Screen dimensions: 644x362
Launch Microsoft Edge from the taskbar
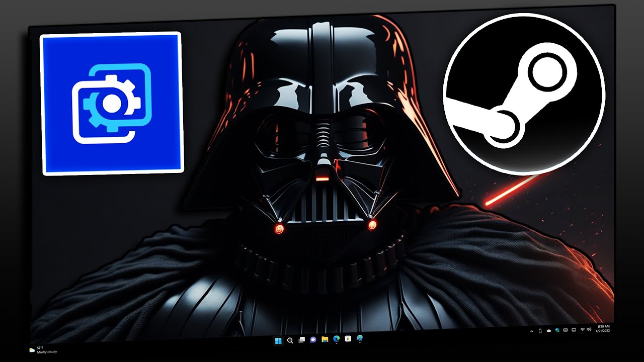[337, 339]
